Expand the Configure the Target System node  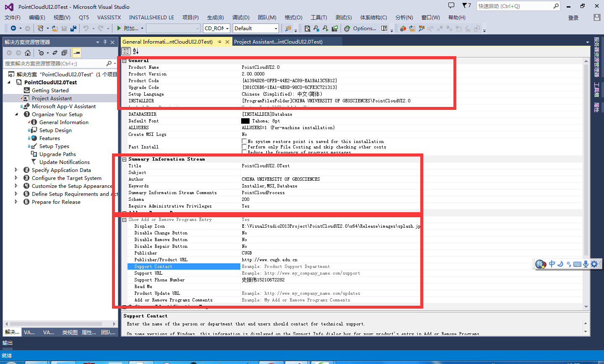(x=16, y=178)
